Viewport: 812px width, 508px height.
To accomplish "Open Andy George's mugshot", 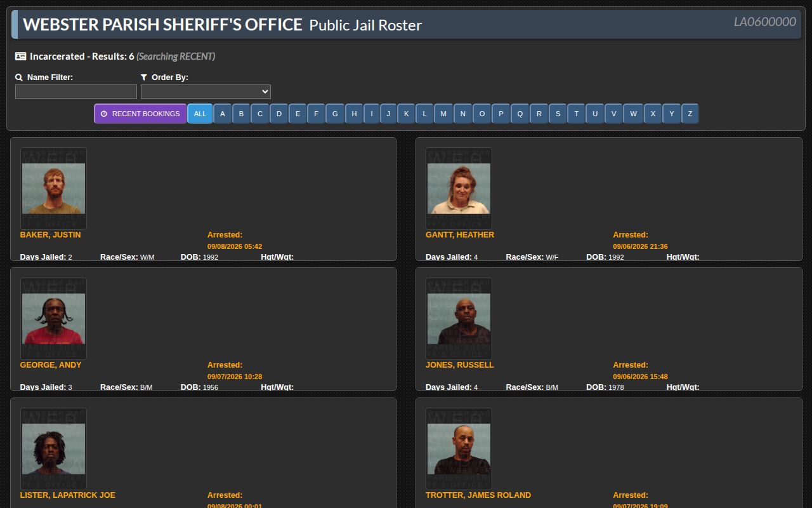I will pos(53,319).
